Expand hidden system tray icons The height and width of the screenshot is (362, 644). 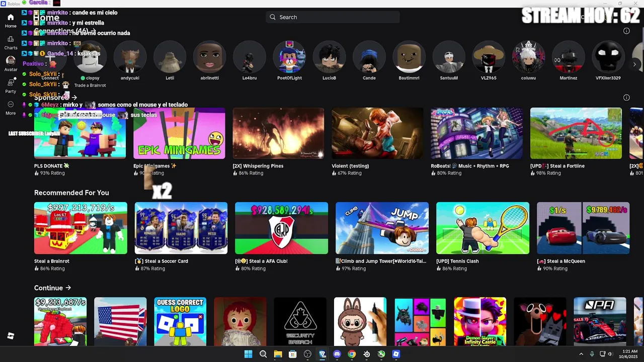pos(581,354)
